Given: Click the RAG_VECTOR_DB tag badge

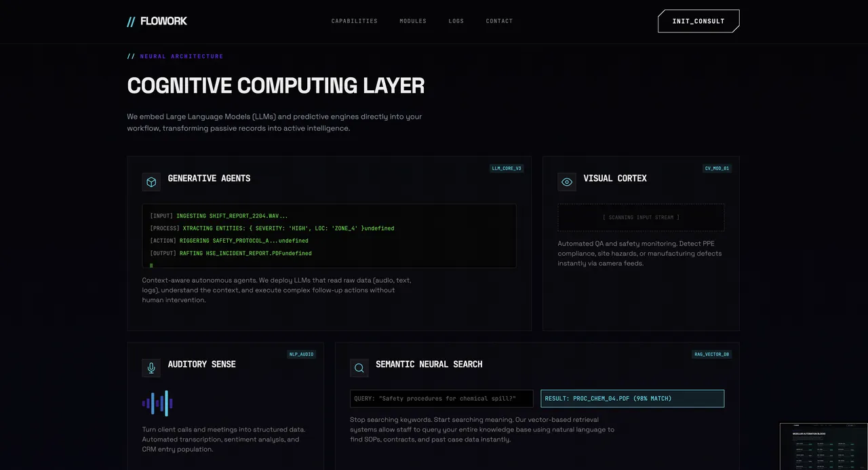Looking at the screenshot, I should point(711,354).
